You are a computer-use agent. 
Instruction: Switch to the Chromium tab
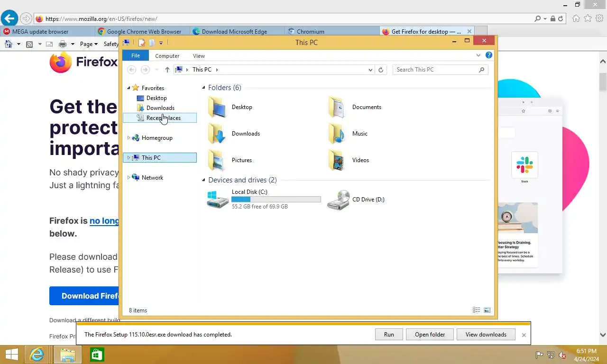332,31
